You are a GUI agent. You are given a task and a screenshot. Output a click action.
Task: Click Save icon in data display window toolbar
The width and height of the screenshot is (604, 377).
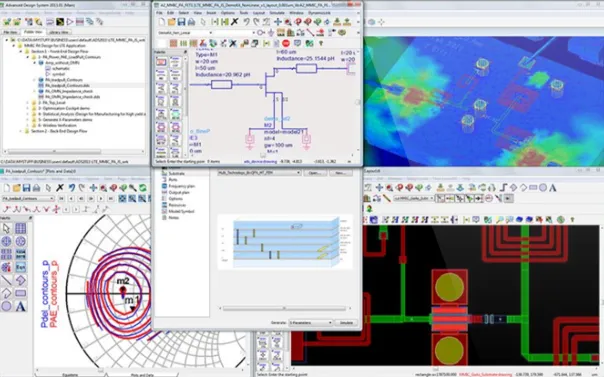(x=26, y=188)
